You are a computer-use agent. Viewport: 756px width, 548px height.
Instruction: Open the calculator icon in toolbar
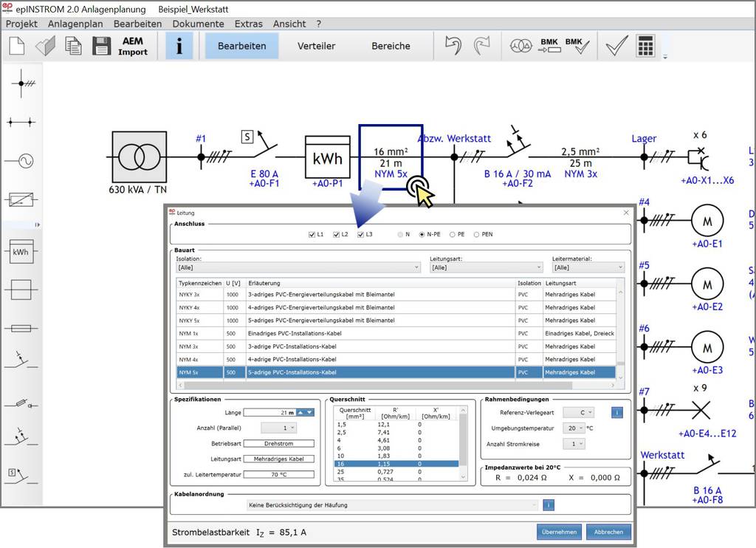645,46
